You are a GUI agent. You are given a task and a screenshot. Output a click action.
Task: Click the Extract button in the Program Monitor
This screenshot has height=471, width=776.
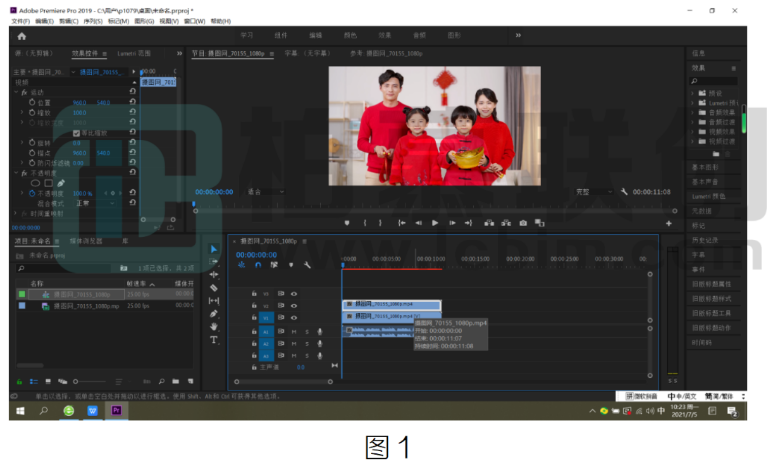pos(506,223)
